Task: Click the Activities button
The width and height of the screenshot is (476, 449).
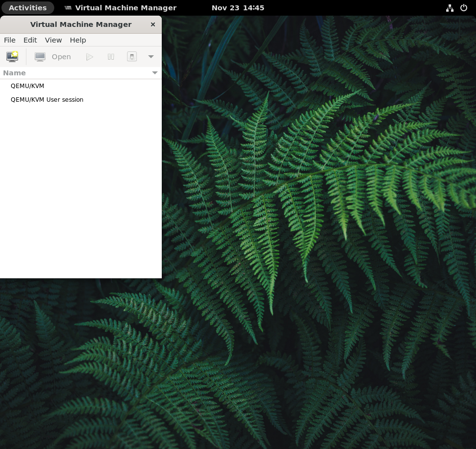Action: 27,7
